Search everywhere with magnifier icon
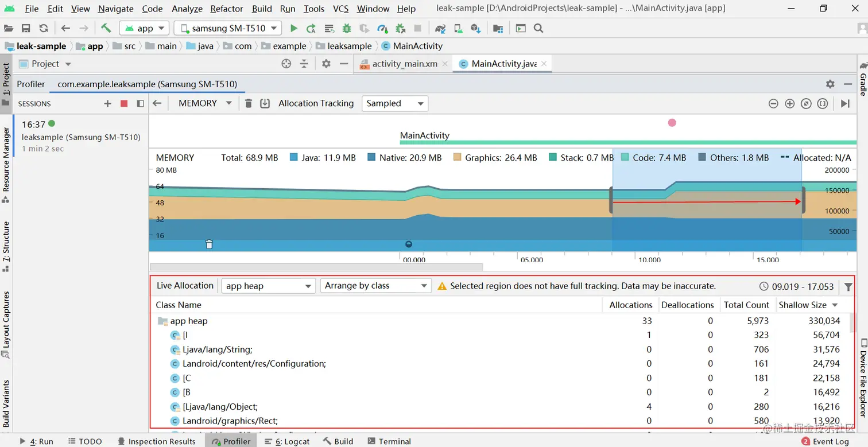The width and height of the screenshot is (868, 447). [538, 28]
